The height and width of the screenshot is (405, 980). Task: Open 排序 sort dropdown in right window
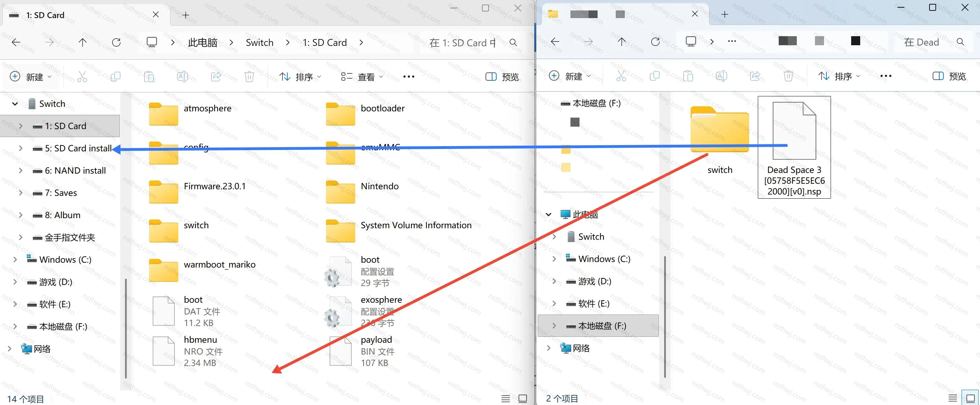point(839,76)
